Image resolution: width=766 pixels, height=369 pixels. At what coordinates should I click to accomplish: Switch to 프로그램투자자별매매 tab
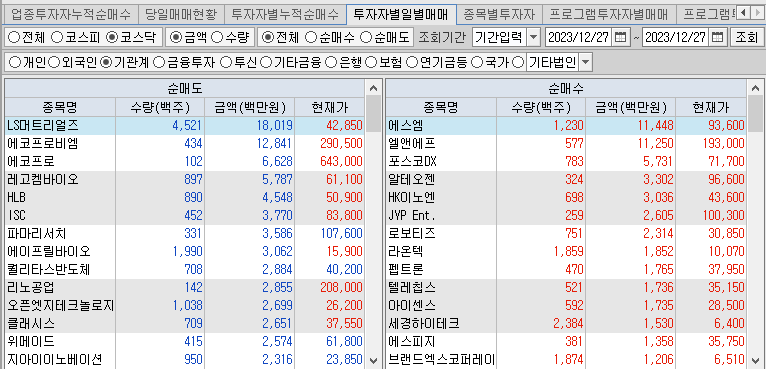[609, 14]
